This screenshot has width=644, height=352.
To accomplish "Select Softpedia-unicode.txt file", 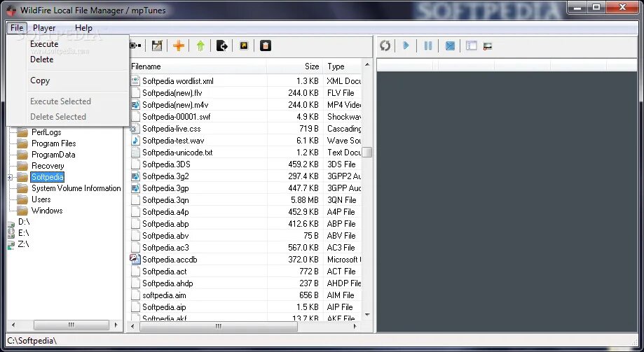I will pyautogui.click(x=177, y=153).
